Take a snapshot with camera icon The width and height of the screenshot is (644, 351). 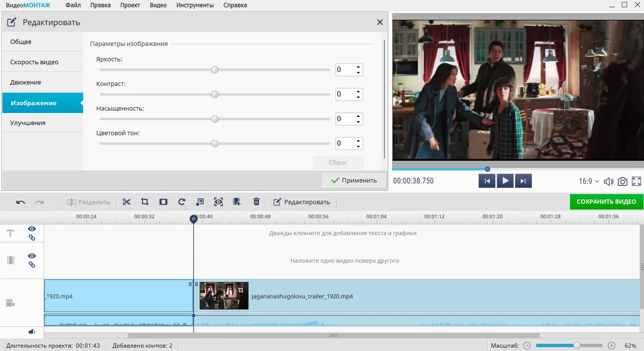pos(623,182)
